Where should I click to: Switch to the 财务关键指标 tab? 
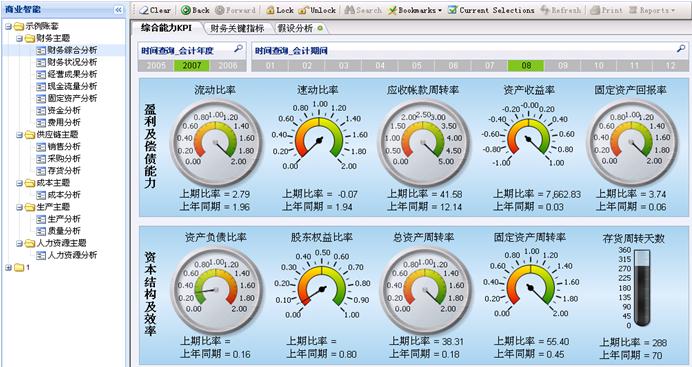click(237, 28)
